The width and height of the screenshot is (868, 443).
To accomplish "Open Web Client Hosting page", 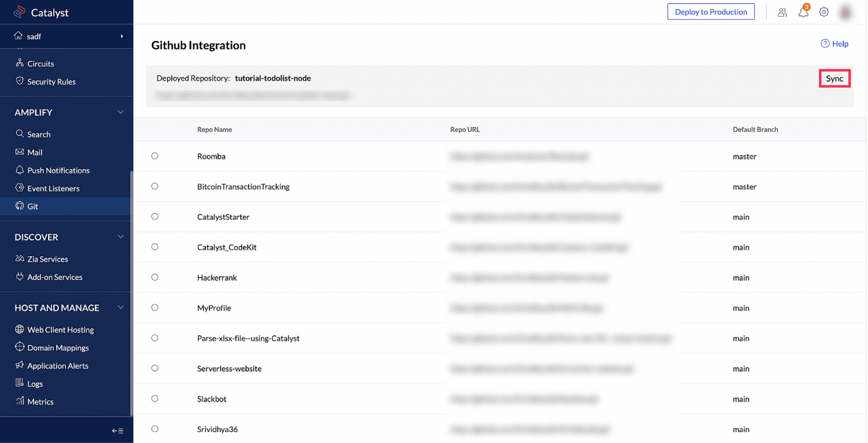I will coord(59,329).
